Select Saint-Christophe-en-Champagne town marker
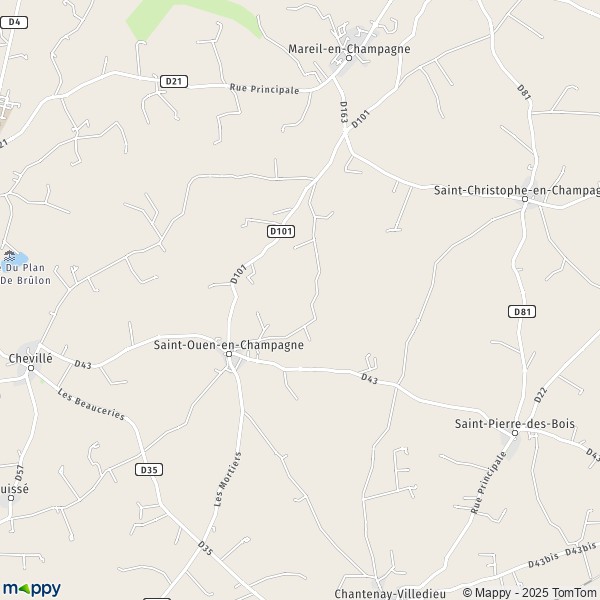 [525, 199]
